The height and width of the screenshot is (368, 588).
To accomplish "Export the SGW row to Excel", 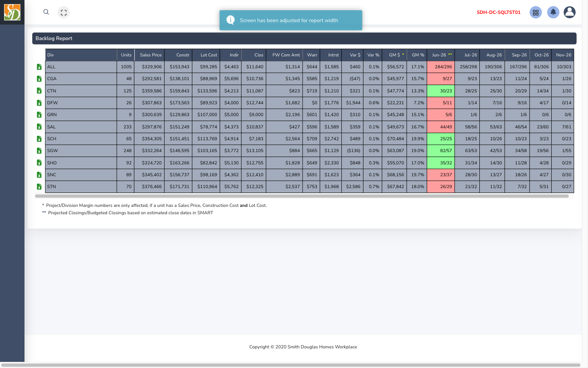I will coord(39,150).
